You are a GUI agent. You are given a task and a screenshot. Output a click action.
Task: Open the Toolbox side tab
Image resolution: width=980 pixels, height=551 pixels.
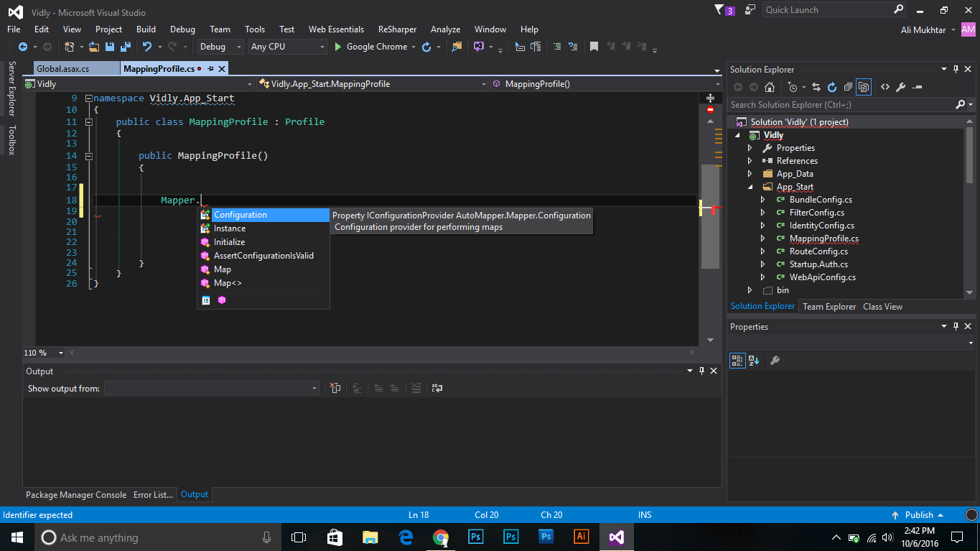(11, 140)
